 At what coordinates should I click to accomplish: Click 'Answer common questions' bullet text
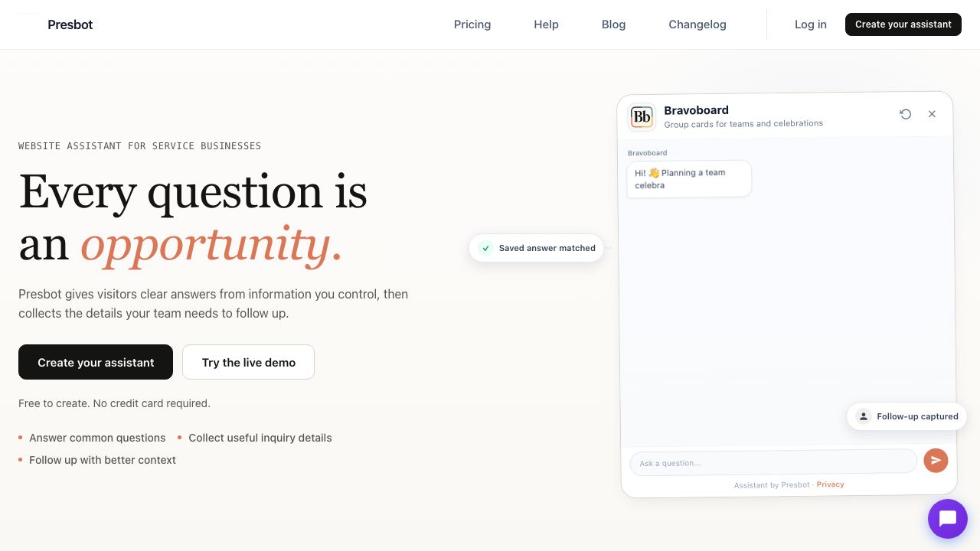[x=97, y=438]
